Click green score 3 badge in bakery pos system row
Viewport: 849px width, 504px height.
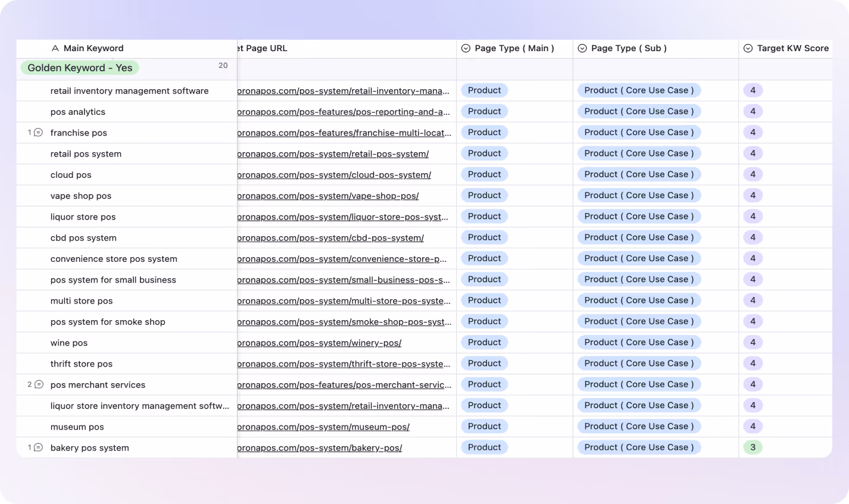coord(753,447)
